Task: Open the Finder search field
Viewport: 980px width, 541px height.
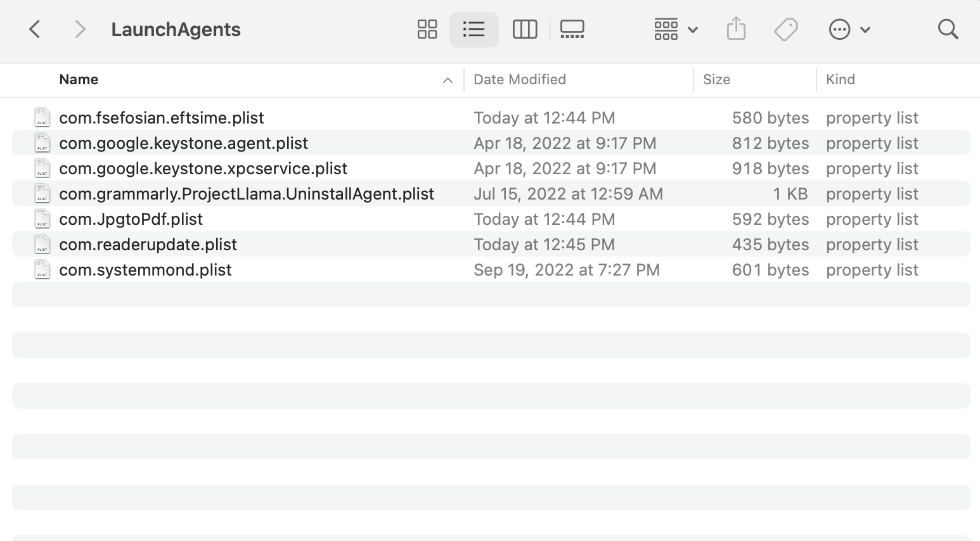Action: 948,29
